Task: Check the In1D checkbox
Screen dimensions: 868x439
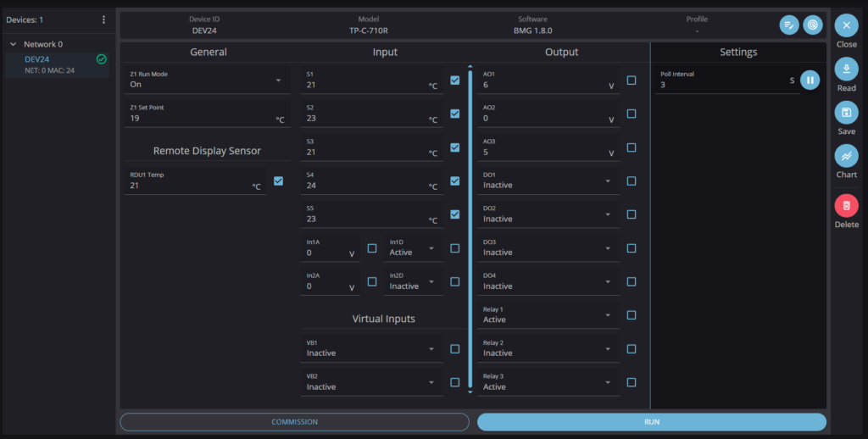Action: tap(454, 248)
